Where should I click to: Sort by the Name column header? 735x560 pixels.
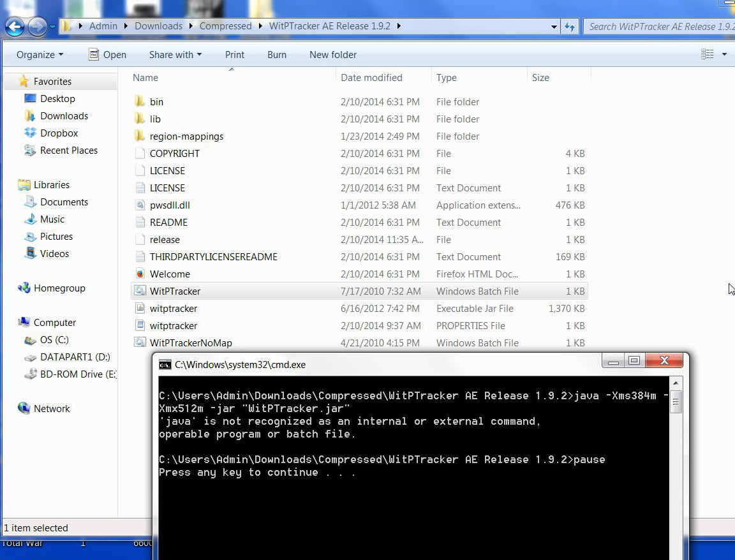(233, 78)
